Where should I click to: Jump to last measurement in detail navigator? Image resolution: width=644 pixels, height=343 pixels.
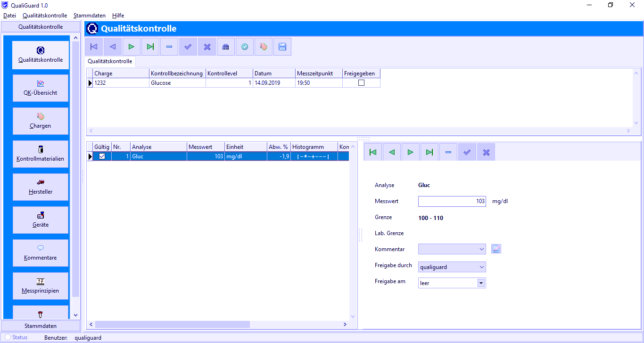click(429, 152)
